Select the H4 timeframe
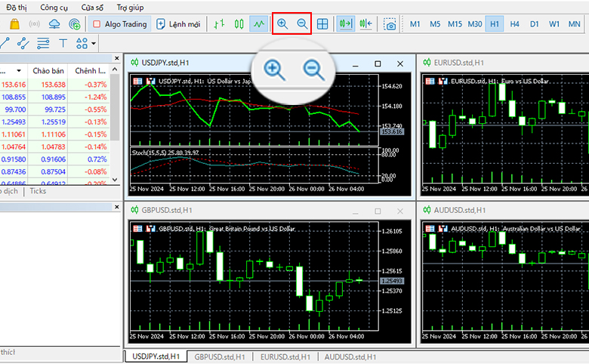 click(x=515, y=24)
